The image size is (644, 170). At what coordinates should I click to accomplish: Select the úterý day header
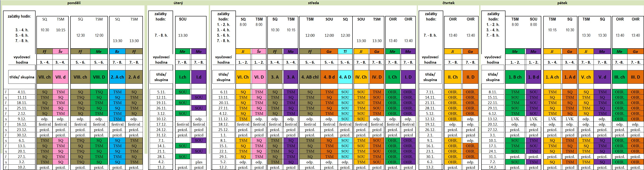pyautogui.click(x=178, y=3)
